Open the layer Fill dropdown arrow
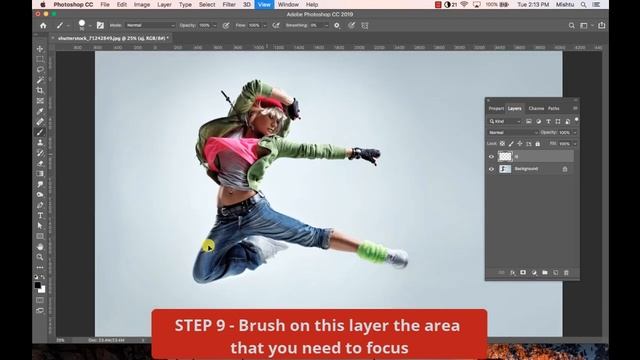640x360 pixels. [575, 144]
